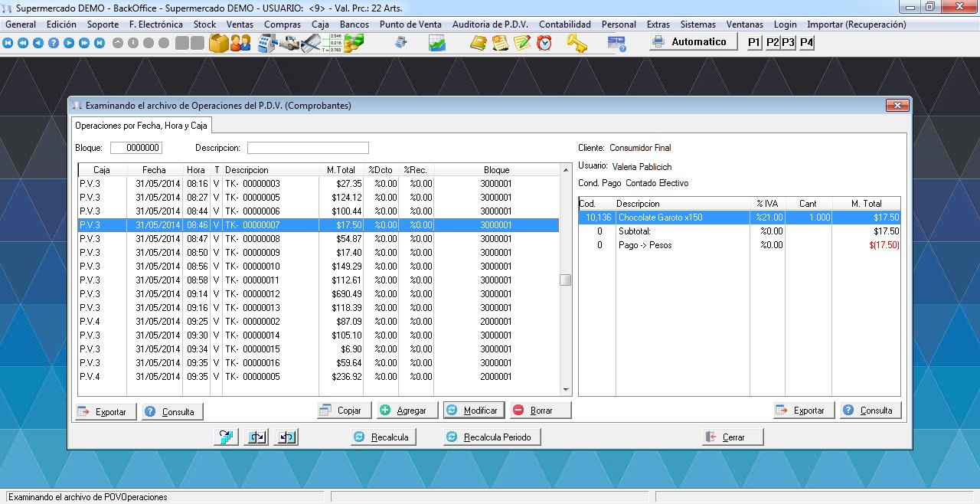Viewport: 980px width, 504px height.
Task: Click the notepad with pencil icon
Action: (522, 43)
